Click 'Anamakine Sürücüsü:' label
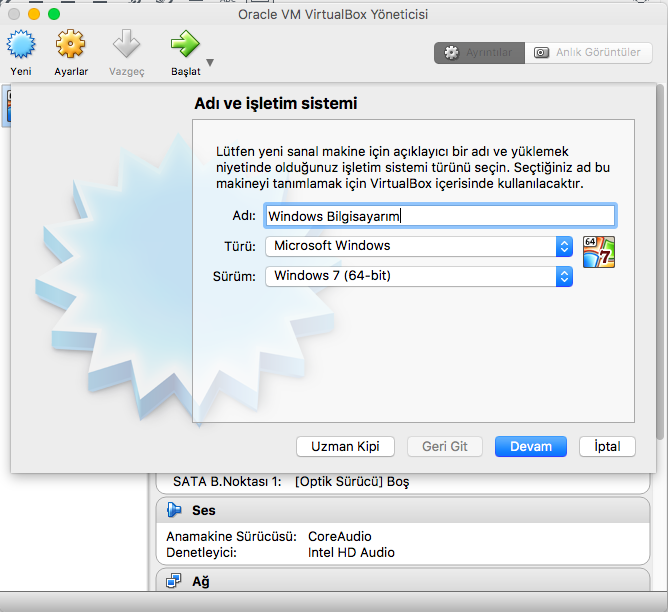This screenshot has height=612, width=668. (231, 536)
